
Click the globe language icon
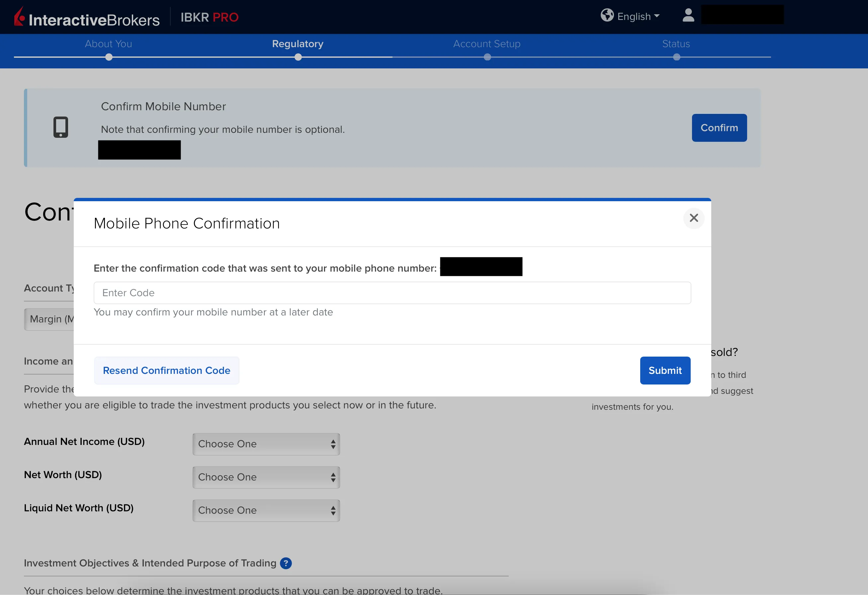click(607, 15)
